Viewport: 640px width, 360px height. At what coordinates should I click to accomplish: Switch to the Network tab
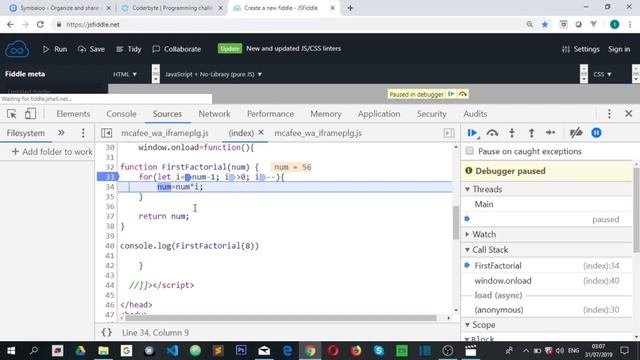point(214,114)
